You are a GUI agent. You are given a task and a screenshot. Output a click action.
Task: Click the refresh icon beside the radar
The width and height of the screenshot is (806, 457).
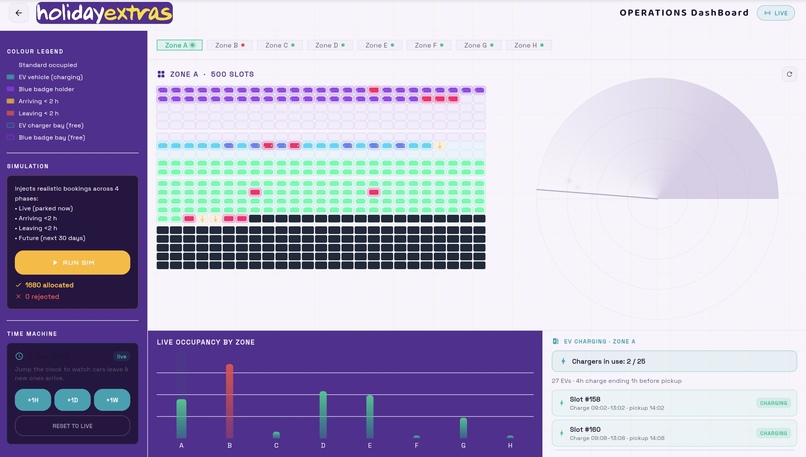tap(789, 74)
